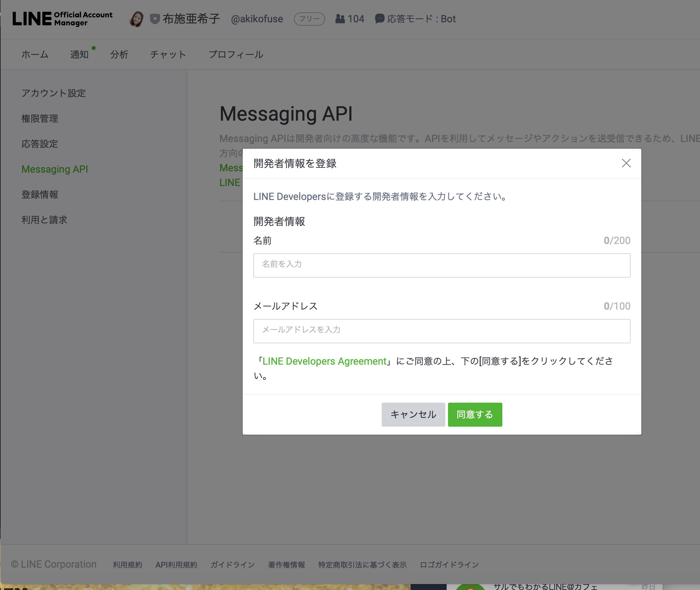Click the © LINE Corporation footer text
Viewport: 700px width, 590px height.
54,565
